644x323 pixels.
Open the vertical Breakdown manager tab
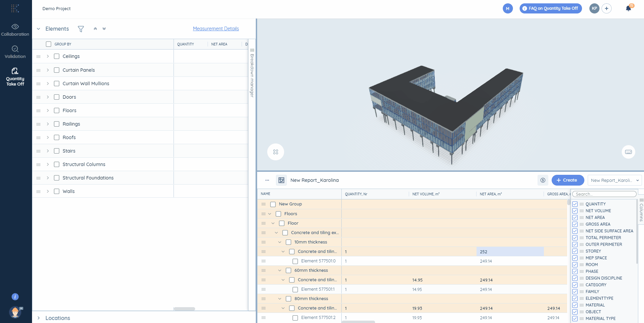(252, 73)
